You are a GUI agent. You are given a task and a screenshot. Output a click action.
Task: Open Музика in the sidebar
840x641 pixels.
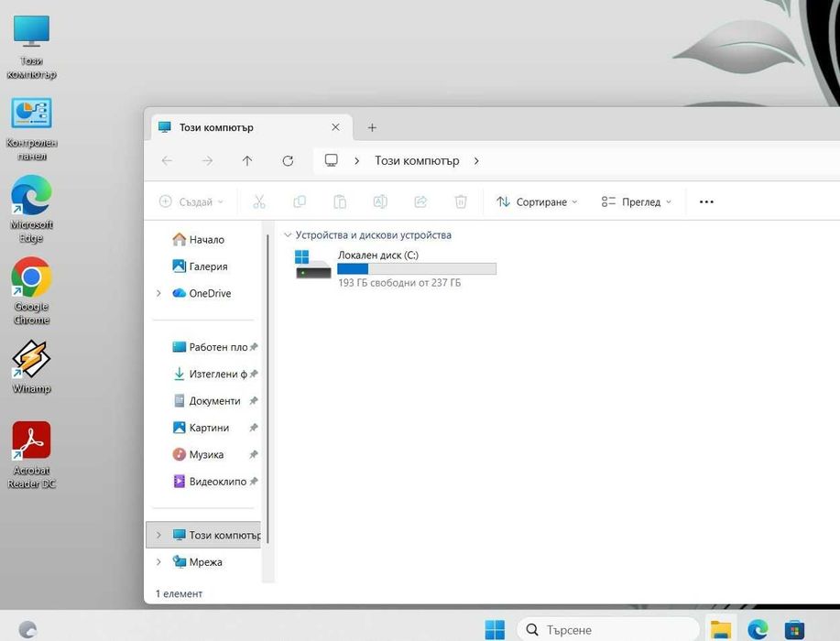pos(198,454)
